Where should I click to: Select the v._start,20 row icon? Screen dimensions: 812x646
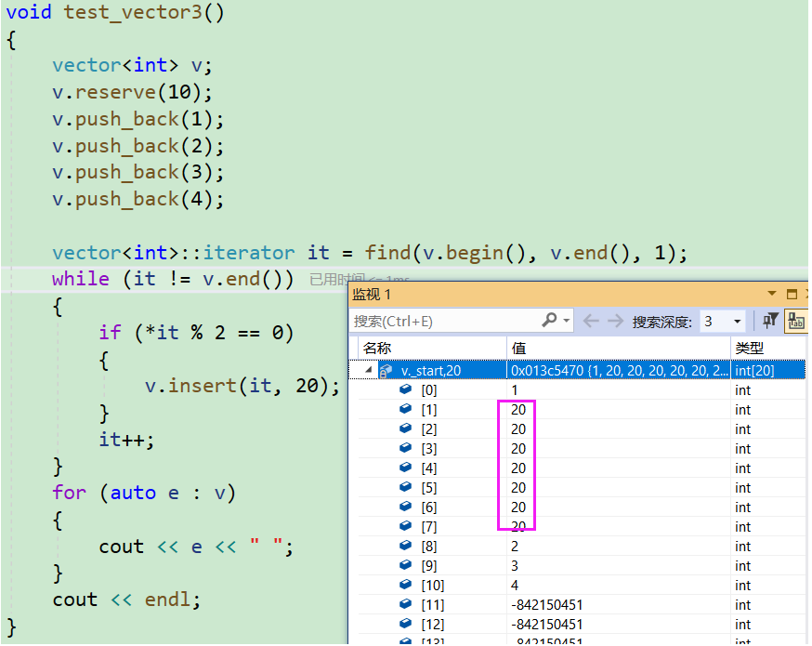[x=386, y=371]
